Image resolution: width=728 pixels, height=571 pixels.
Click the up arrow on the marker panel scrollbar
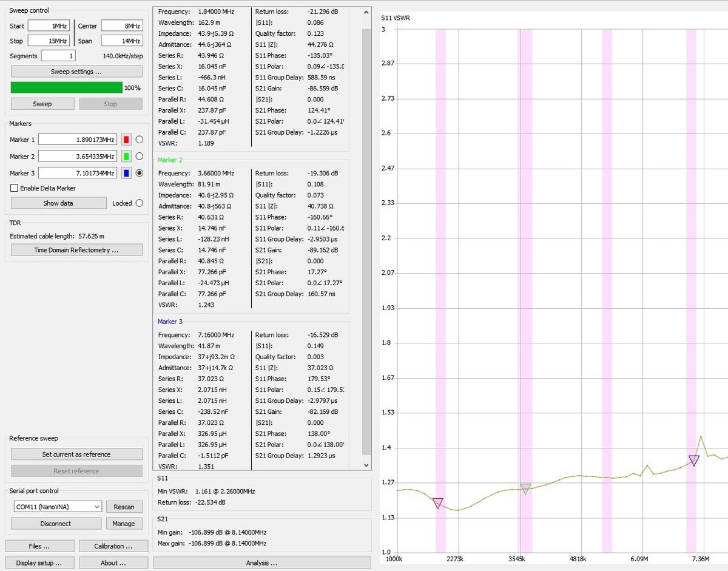click(366, 12)
